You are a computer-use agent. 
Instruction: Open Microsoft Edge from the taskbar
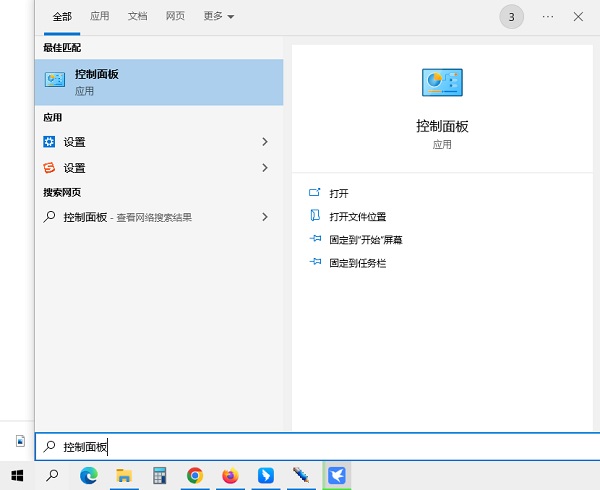tap(88, 475)
